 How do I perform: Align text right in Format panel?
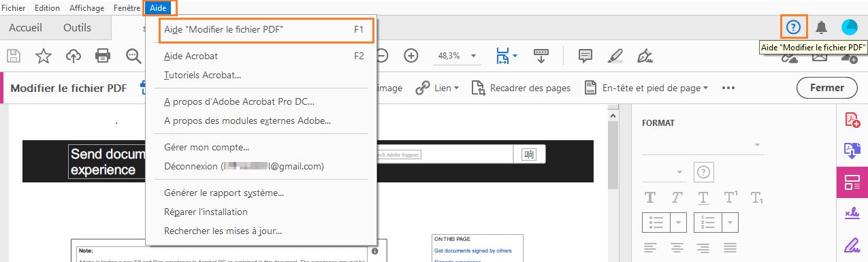703,247
